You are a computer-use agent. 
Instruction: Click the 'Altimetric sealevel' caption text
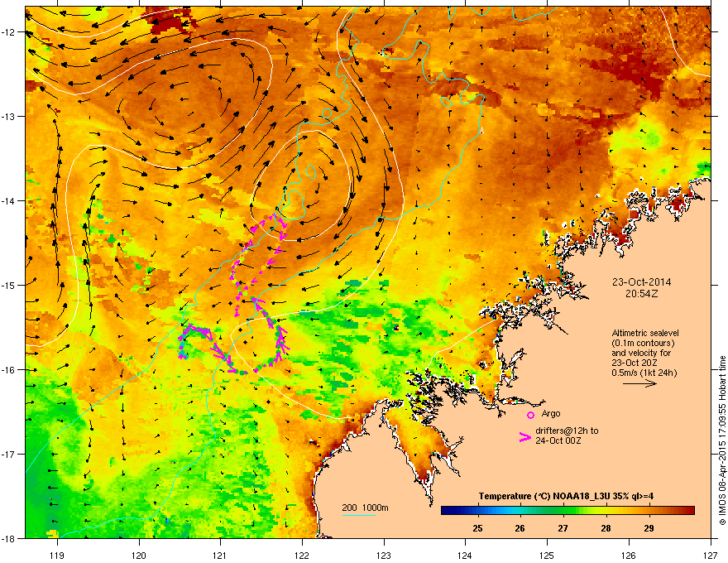pos(645,333)
